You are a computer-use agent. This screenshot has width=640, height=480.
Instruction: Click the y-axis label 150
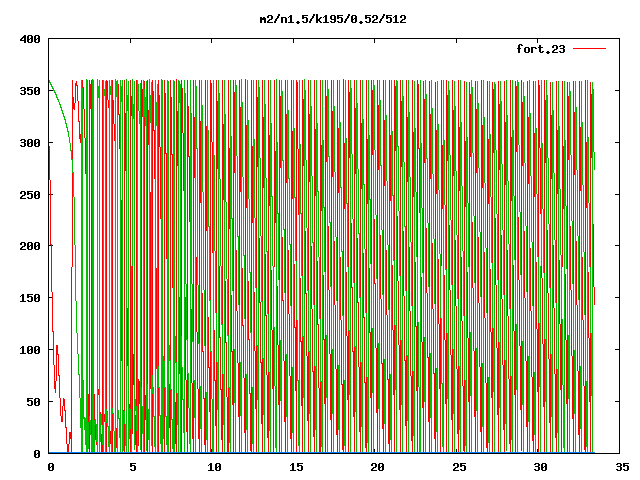click(30, 298)
